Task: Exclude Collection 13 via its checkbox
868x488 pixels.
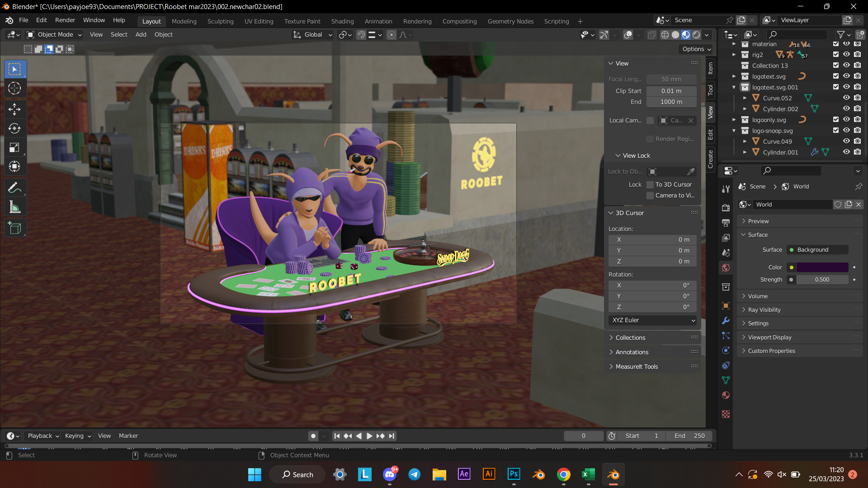Action: (x=835, y=65)
